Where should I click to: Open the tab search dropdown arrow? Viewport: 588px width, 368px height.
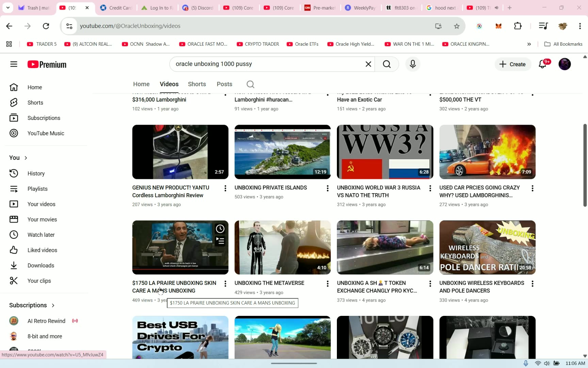coord(8,7)
